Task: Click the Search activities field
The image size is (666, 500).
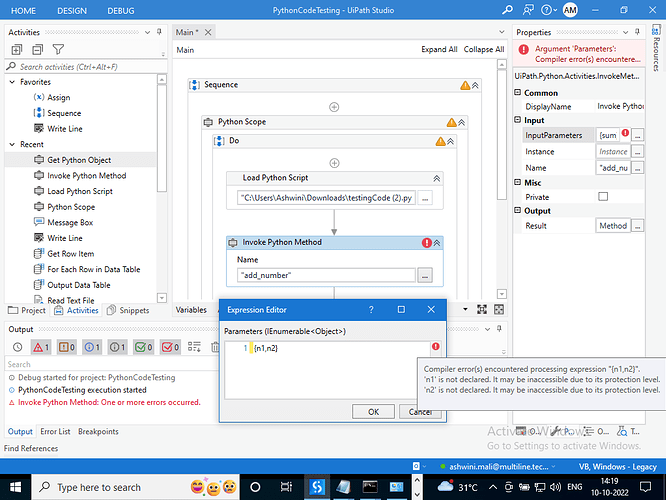Action: pyautogui.click(x=86, y=67)
